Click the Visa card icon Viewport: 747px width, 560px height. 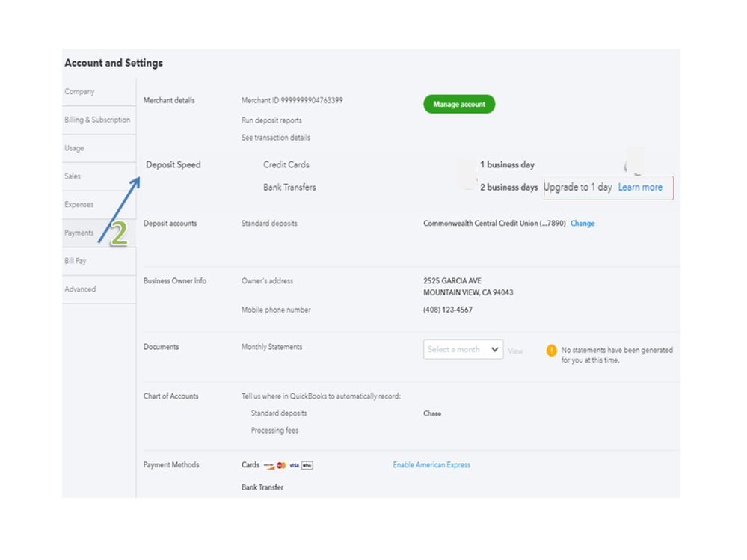click(295, 465)
